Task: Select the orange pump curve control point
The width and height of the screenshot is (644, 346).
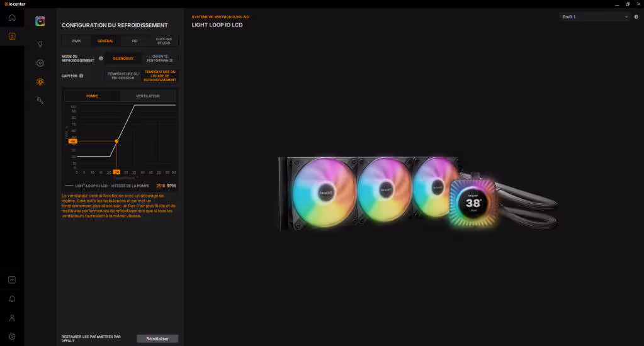Action: click(116, 141)
